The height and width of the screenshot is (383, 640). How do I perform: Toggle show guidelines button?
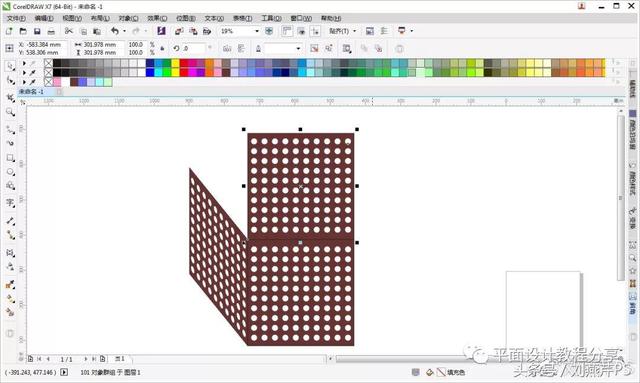[x=315, y=31]
